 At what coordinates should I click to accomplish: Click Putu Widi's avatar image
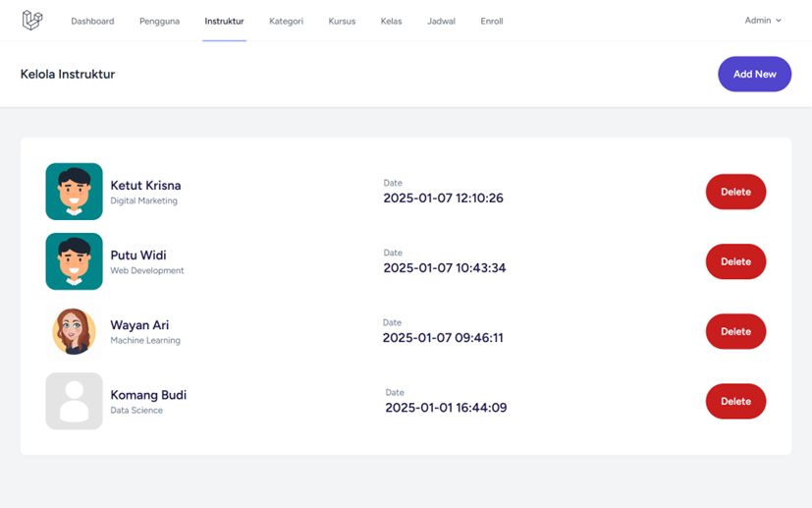[74, 261]
